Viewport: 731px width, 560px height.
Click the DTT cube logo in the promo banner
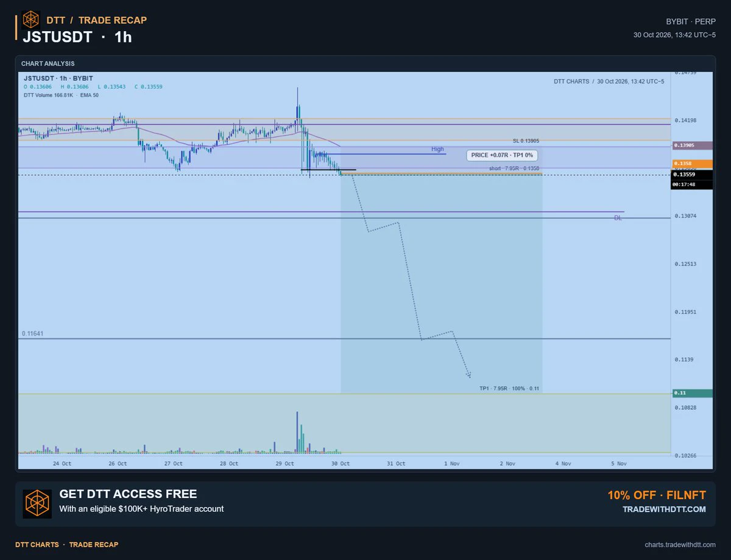37,503
